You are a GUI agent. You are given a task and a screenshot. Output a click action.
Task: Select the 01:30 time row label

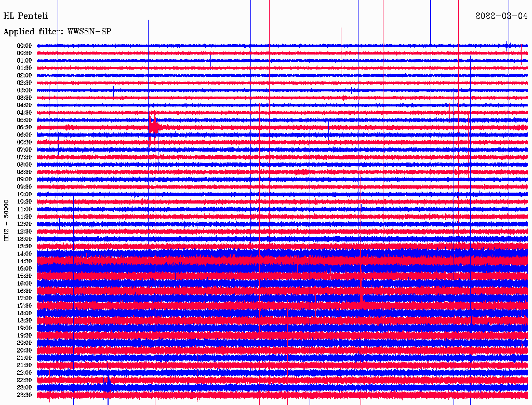(x=24, y=68)
